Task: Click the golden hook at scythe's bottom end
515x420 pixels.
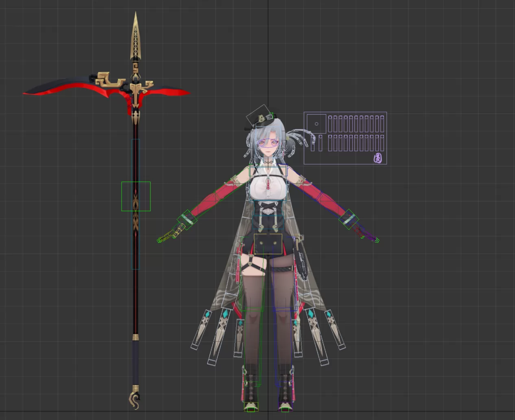Action: point(134,400)
